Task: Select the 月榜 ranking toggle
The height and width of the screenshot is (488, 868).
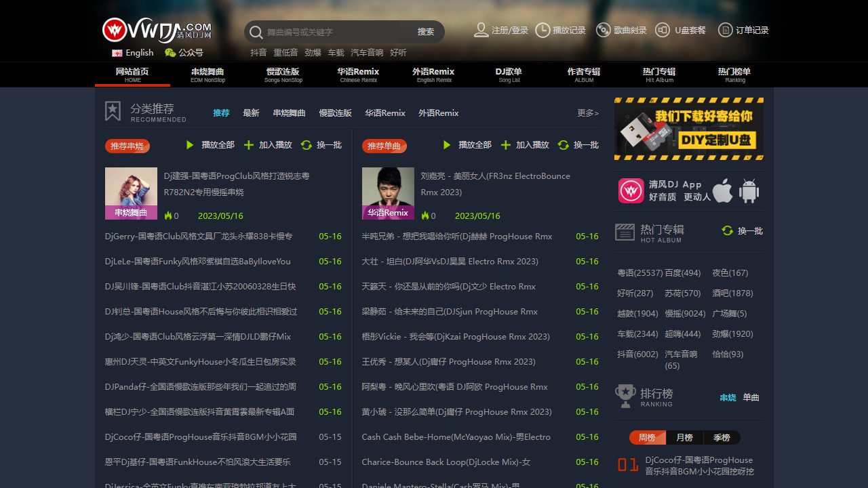Action: click(x=684, y=438)
